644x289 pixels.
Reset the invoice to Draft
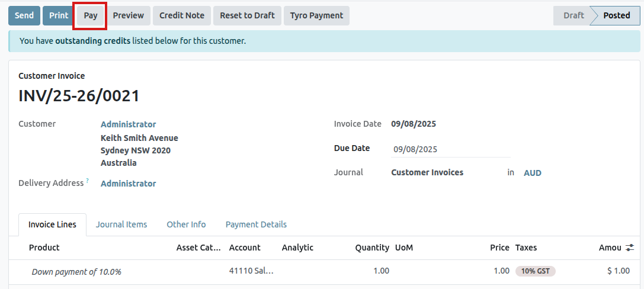(247, 15)
